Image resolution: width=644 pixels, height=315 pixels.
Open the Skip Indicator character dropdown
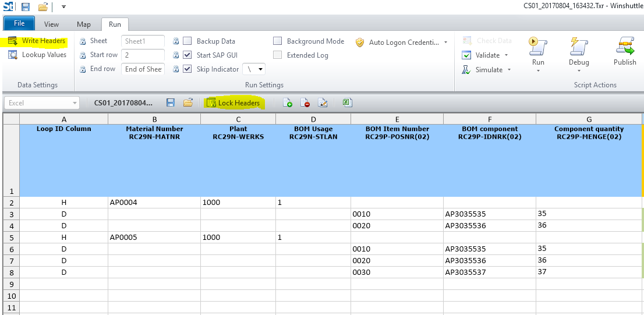[260, 69]
